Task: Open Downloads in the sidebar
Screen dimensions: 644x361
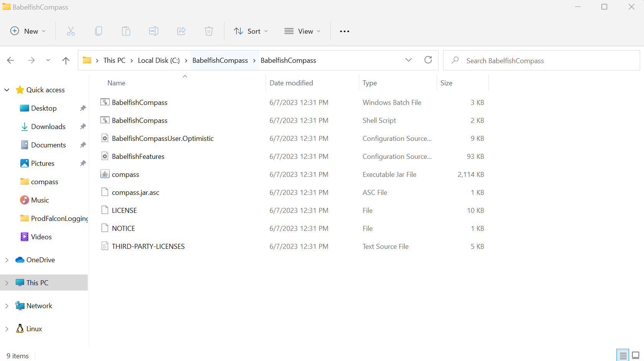Action: pyautogui.click(x=48, y=127)
